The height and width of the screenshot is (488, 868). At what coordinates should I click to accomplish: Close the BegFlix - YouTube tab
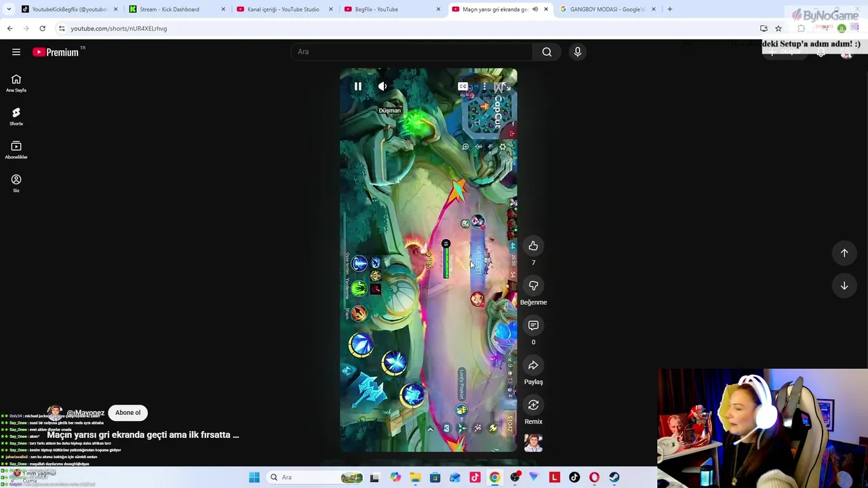(438, 9)
